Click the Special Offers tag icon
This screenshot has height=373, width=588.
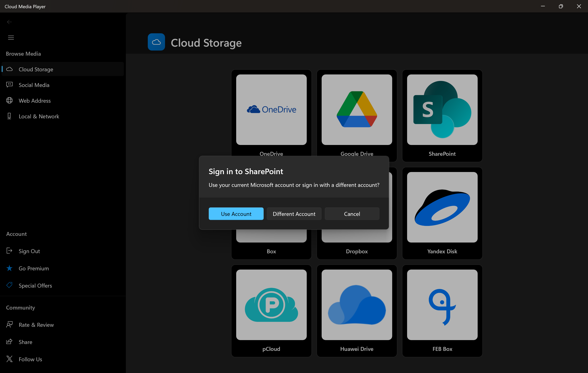click(9, 285)
